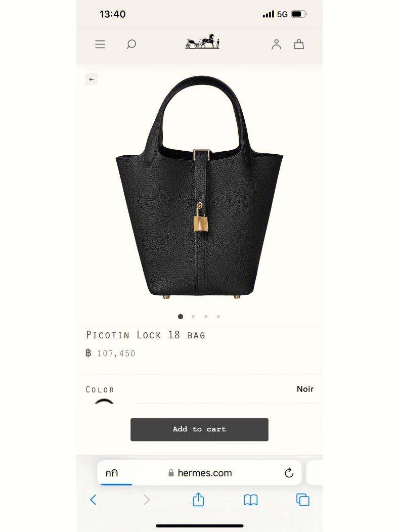Reload the page in Safari
The image size is (399, 532).
pos(289,472)
